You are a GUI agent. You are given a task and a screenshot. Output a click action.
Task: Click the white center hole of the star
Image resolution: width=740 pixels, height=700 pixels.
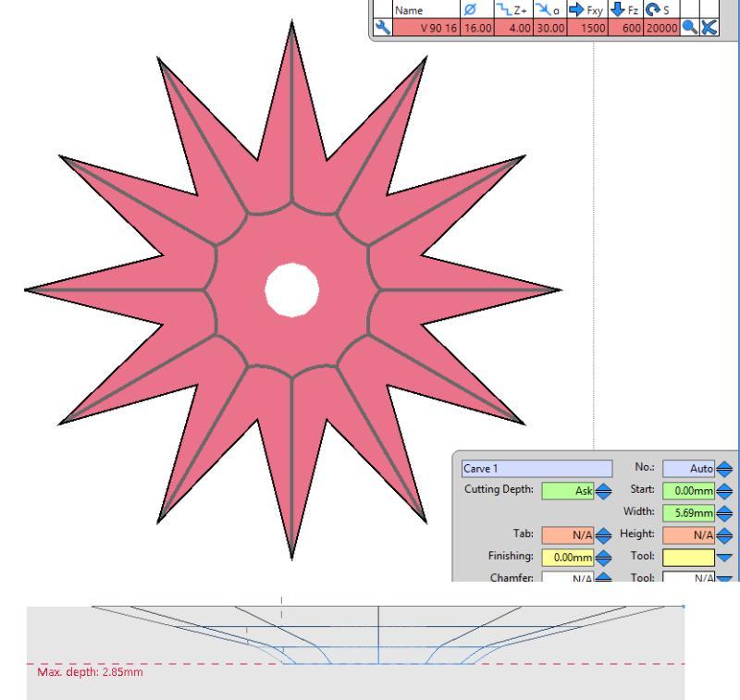(x=291, y=289)
